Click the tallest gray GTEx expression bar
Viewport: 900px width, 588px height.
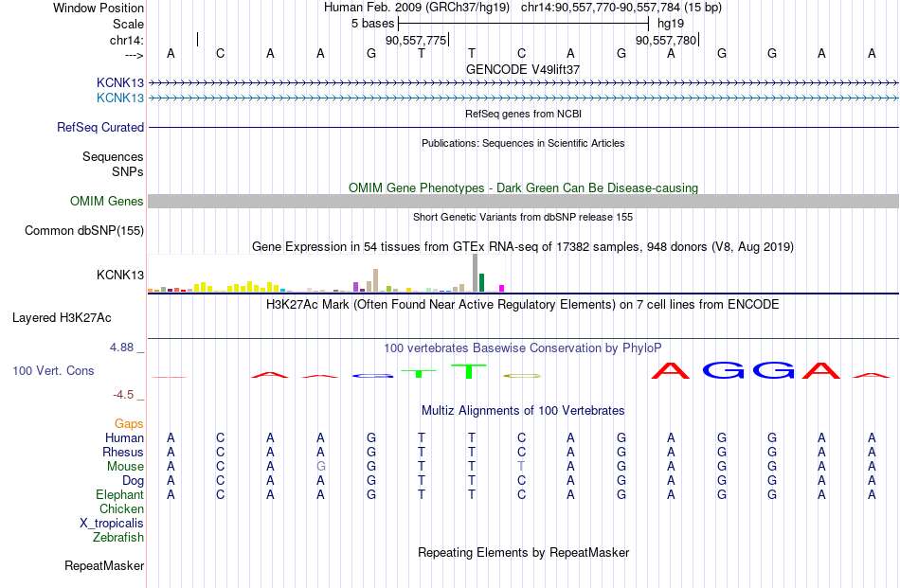tap(476, 273)
